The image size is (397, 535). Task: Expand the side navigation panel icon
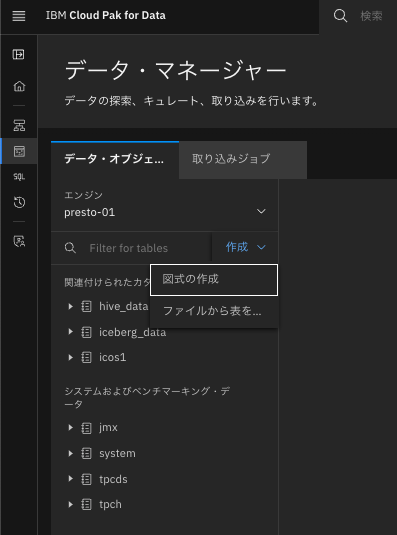pos(18,54)
